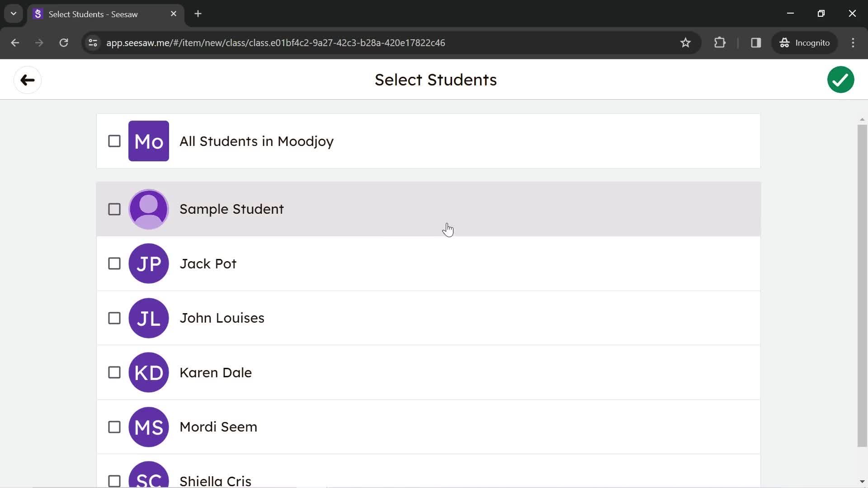
Task: Select Mordi Seem from the student list
Action: (114, 427)
